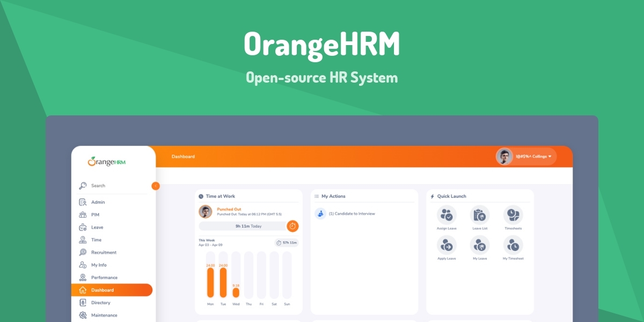Open the Performance section
Viewport: 644px width, 322px height.
tap(104, 277)
